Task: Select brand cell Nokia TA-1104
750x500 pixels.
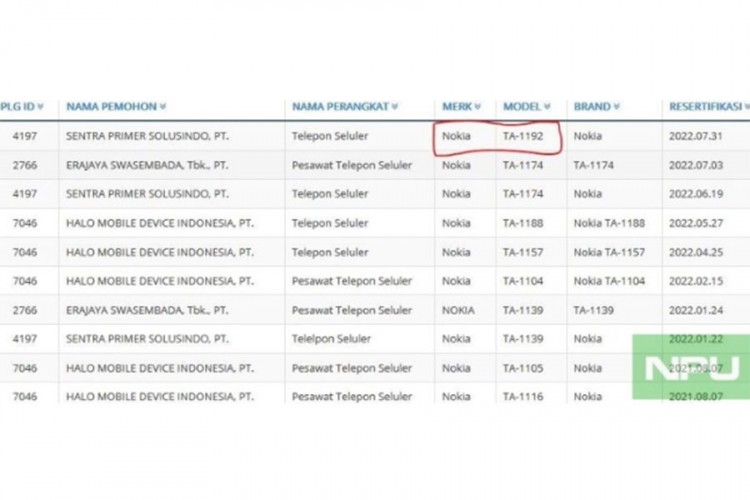Action: [609, 281]
